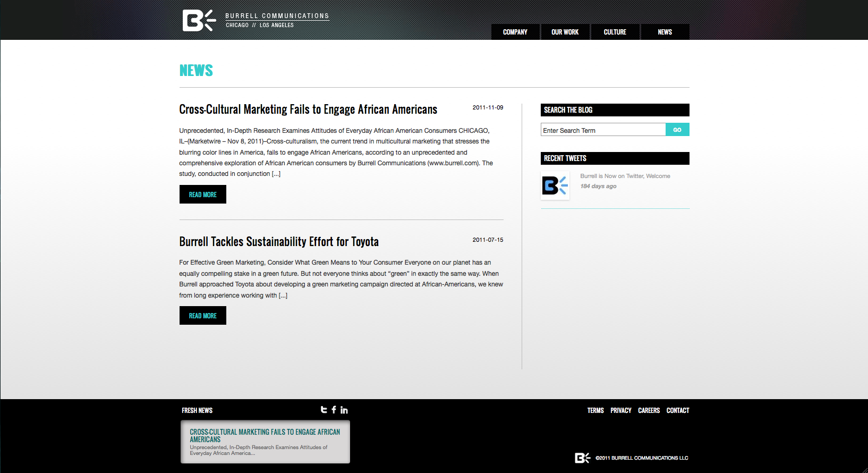The height and width of the screenshot is (473, 868).
Task: Open the Company menu
Action: point(515,32)
